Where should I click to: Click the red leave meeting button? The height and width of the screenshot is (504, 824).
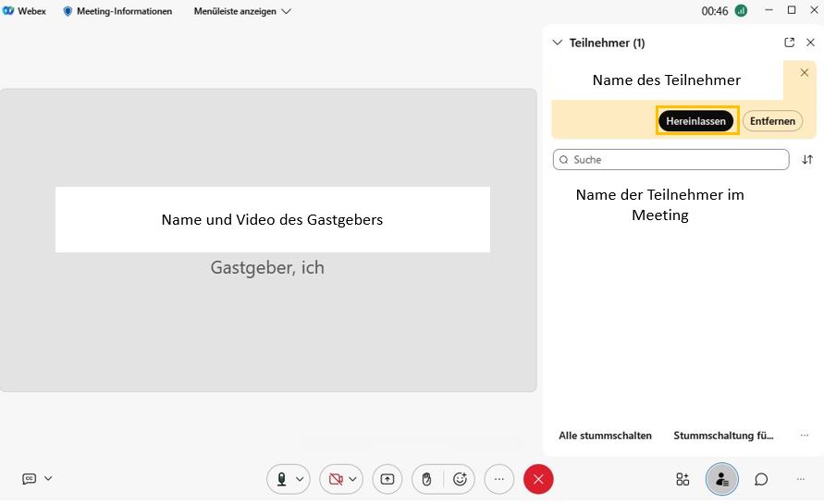(x=538, y=479)
